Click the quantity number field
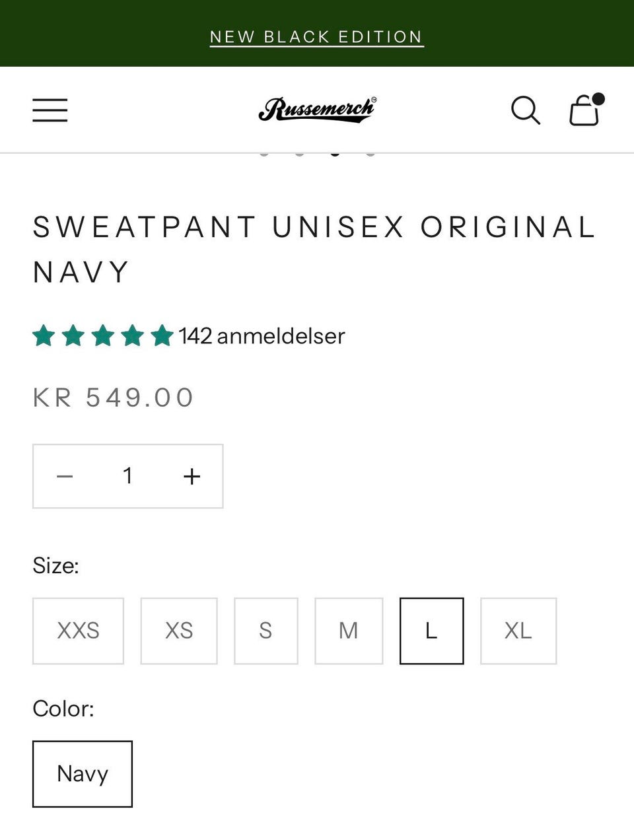This screenshot has height=840, width=634. click(x=128, y=476)
